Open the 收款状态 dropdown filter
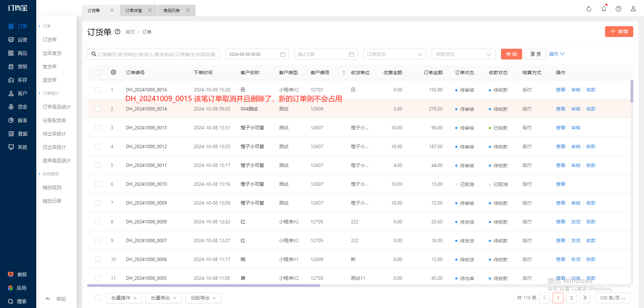This screenshot has height=308, width=644. pyautogui.click(x=464, y=54)
